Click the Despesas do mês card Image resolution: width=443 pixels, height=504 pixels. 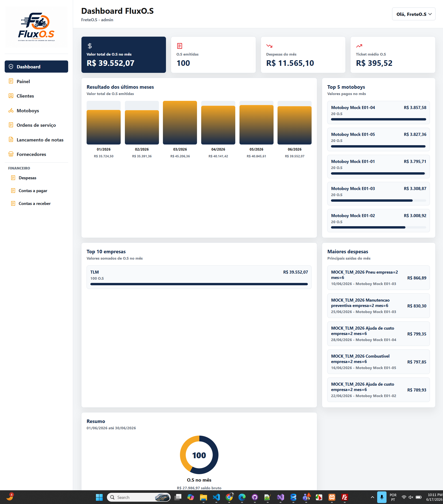pyautogui.click(x=303, y=55)
